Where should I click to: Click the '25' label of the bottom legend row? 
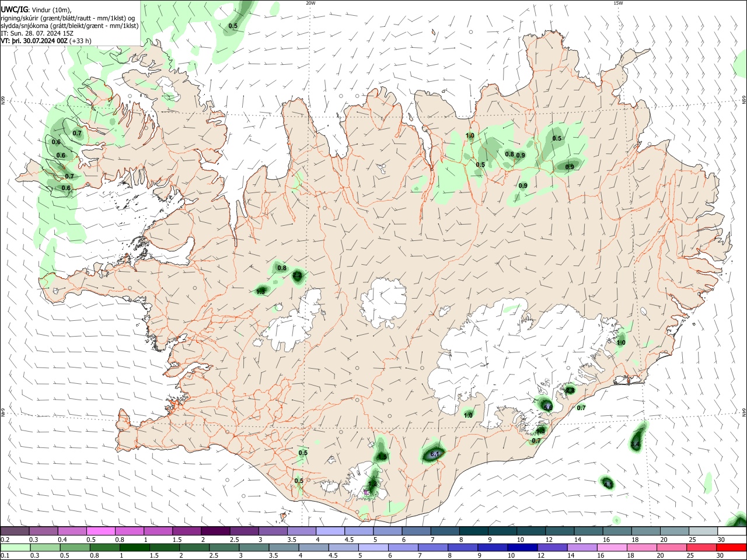[x=691, y=555]
